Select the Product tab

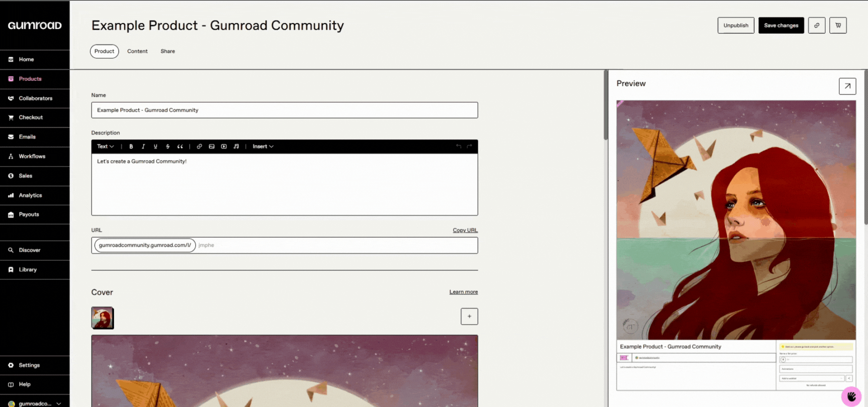click(x=104, y=51)
